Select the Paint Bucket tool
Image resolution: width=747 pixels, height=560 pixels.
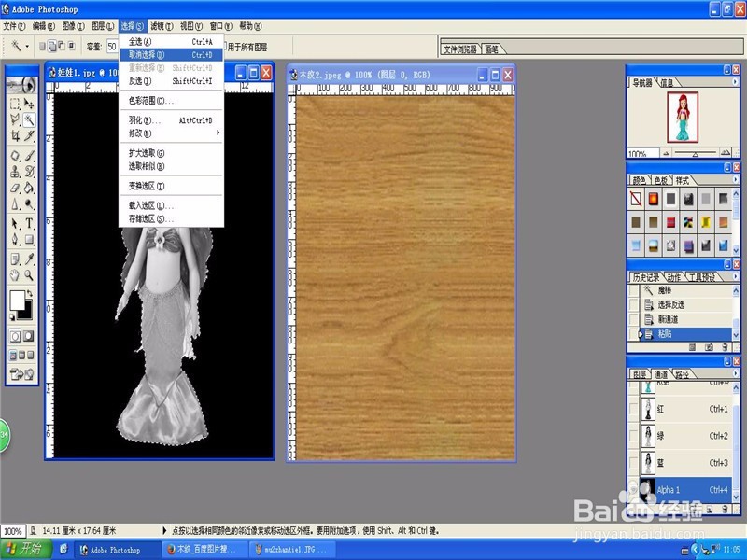point(29,189)
